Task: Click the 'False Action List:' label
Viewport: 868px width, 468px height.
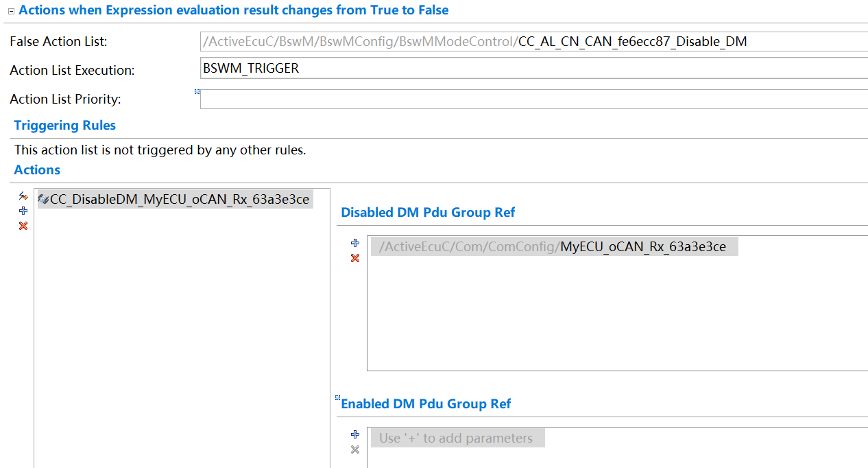Action: pos(58,42)
